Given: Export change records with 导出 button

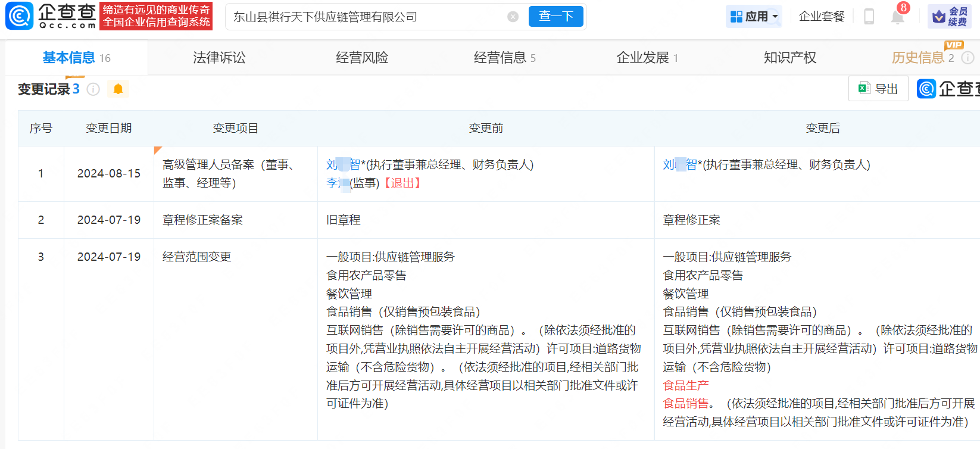Looking at the screenshot, I should 878,89.
